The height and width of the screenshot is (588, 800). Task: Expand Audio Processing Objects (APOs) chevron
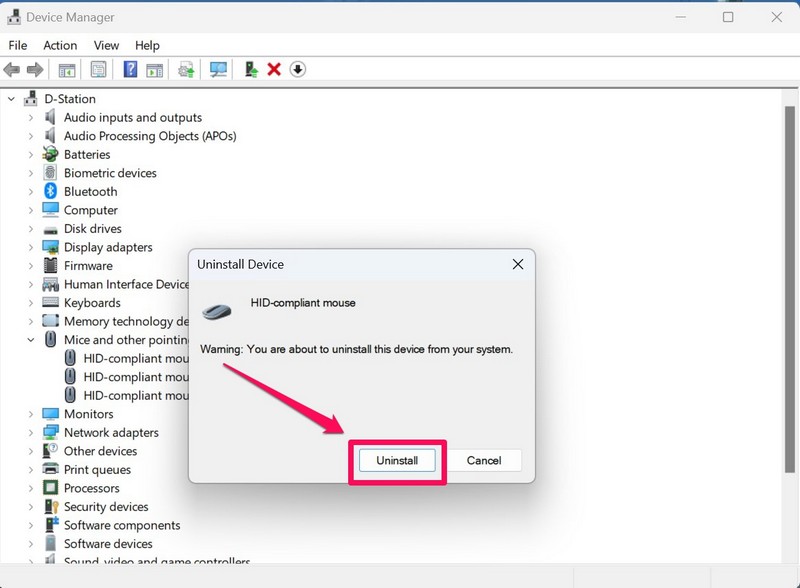pos(31,136)
